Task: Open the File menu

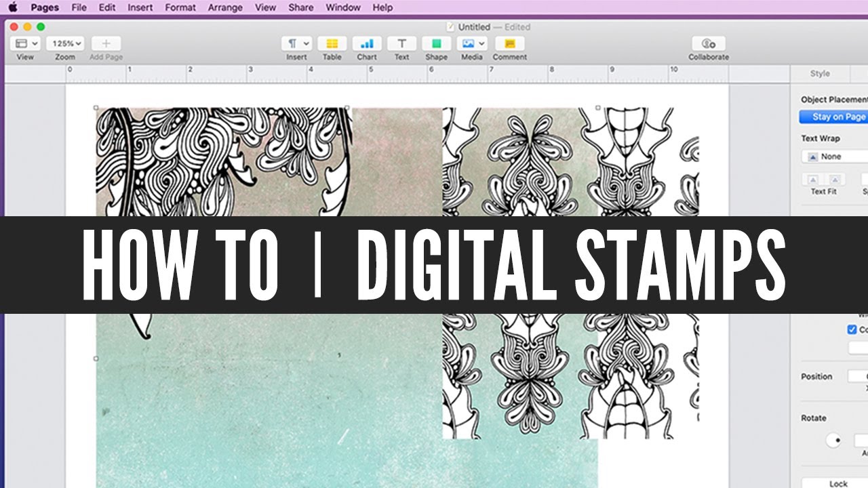Action: point(79,7)
